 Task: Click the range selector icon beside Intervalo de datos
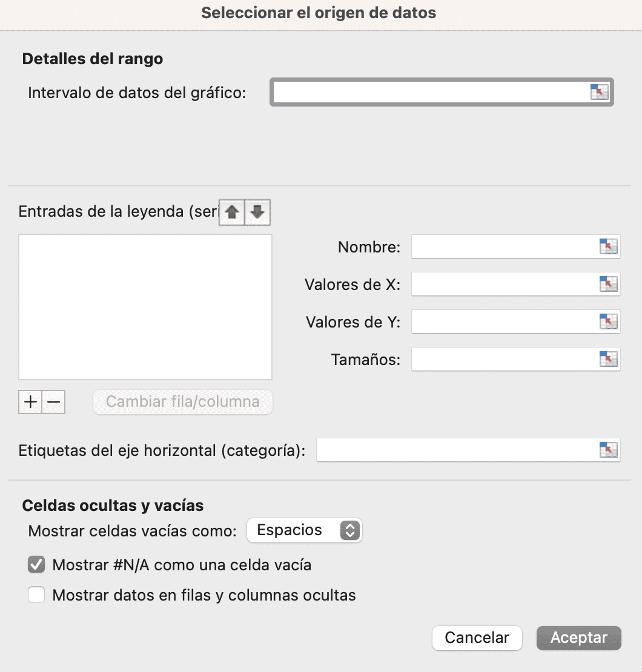tap(600, 92)
